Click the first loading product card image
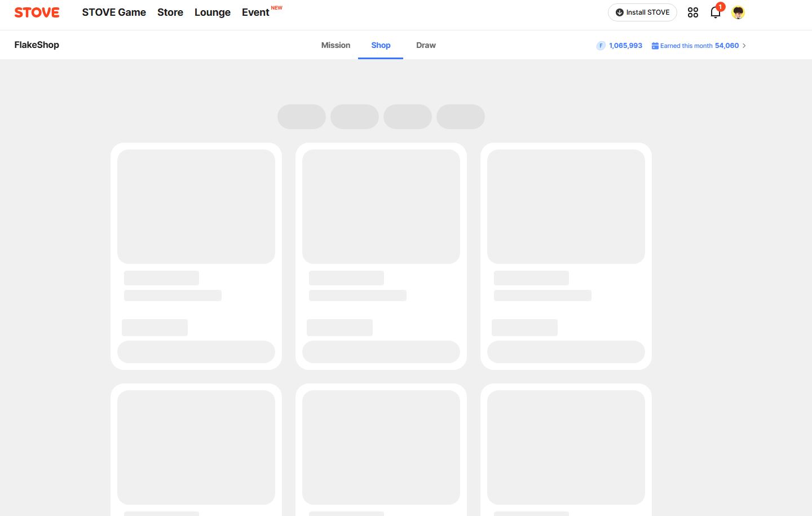Image resolution: width=812 pixels, height=516 pixels. point(196,206)
